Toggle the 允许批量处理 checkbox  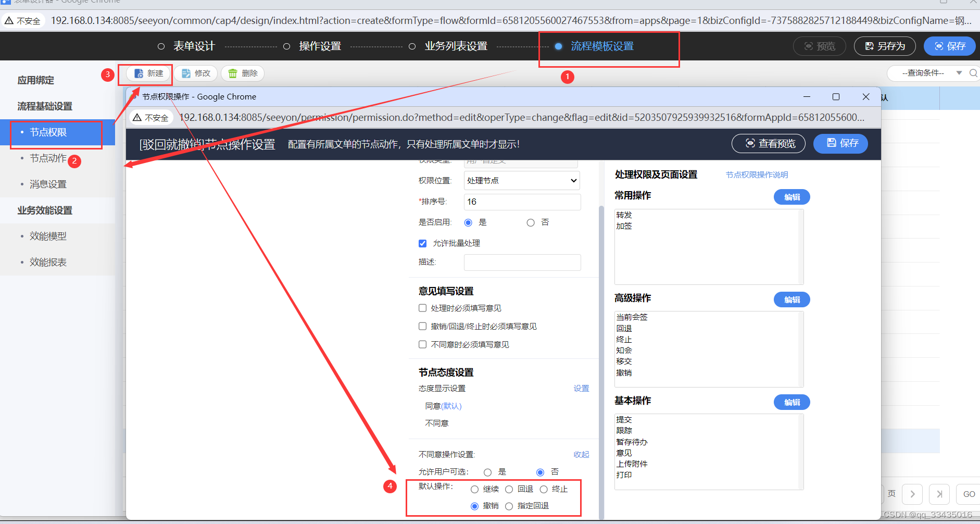423,244
